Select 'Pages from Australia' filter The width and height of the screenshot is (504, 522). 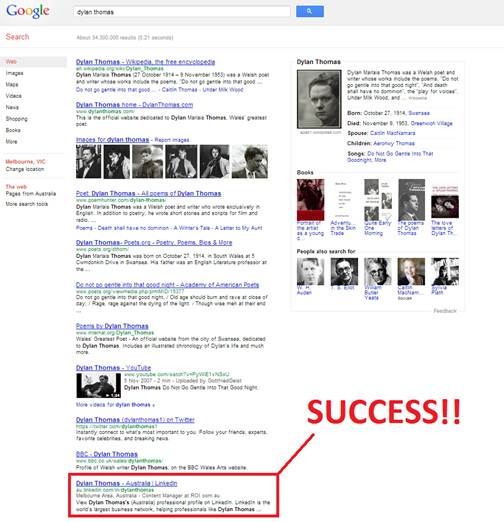point(31,194)
